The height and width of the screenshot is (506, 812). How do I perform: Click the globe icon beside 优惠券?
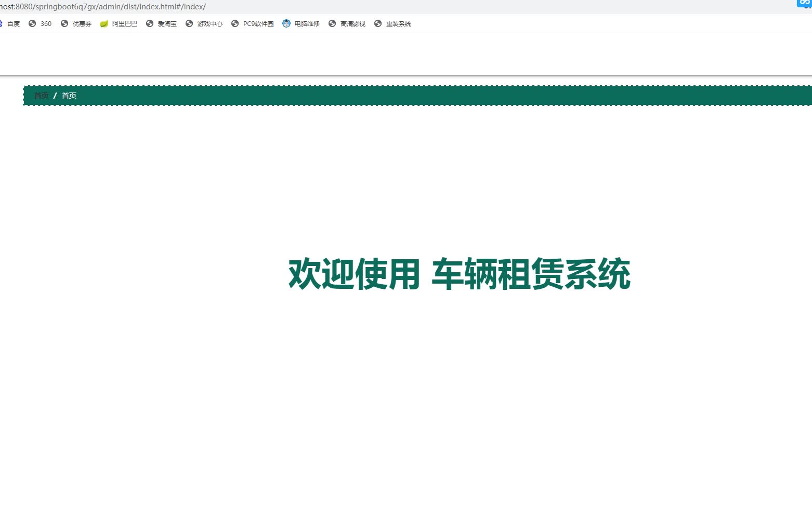click(x=64, y=23)
